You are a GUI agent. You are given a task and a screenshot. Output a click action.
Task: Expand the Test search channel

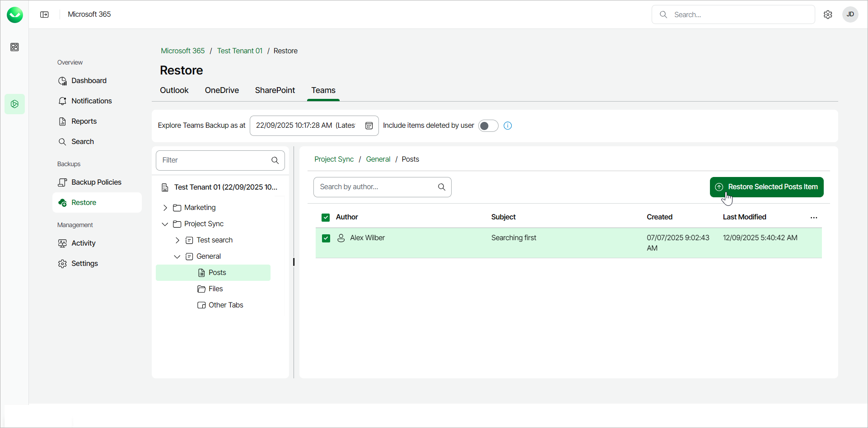pos(177,240)
